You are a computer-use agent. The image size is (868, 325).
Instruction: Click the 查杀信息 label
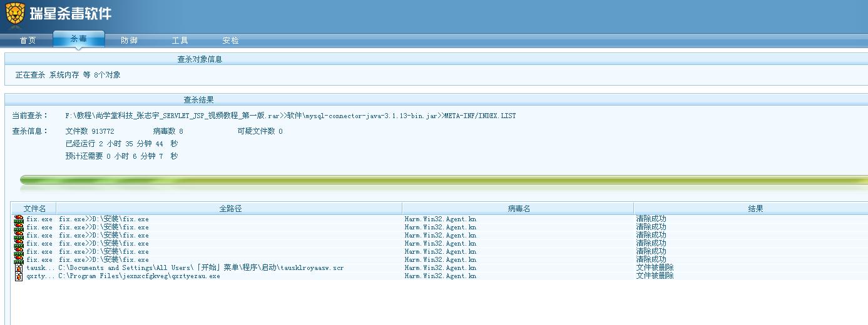[30, 131]
